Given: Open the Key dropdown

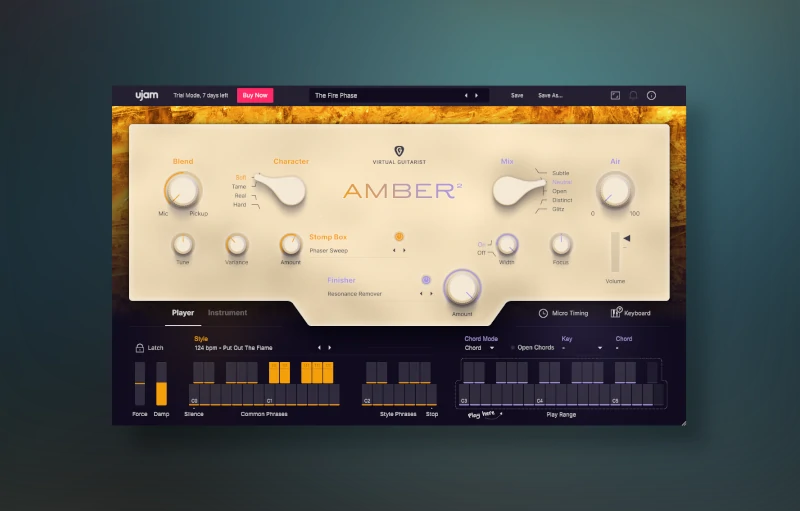Looking at the screenshot, I should click(x=582, y=348).
